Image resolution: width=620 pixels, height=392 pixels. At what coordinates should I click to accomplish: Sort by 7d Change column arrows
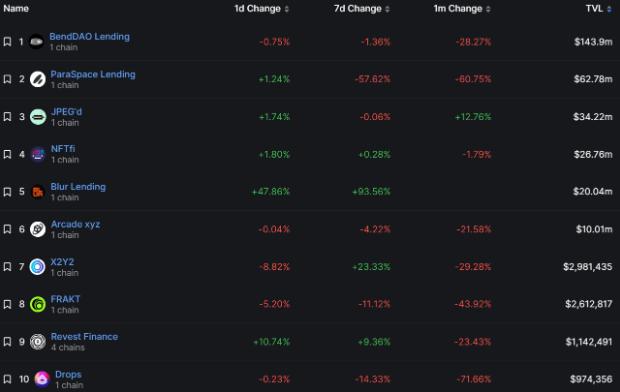(388, 9)
